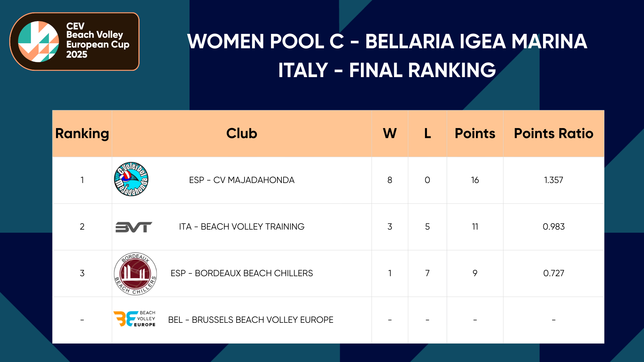Click the 16 points value for Majadahonda
This screenshot has height=362, width=644.
tap(475, 180)
